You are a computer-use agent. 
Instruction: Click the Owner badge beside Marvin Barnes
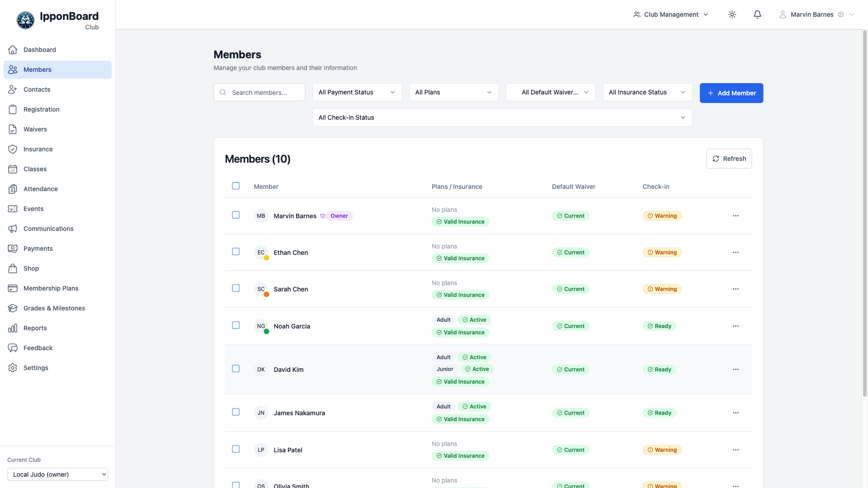pyautogui.click(x=339, y=216)
